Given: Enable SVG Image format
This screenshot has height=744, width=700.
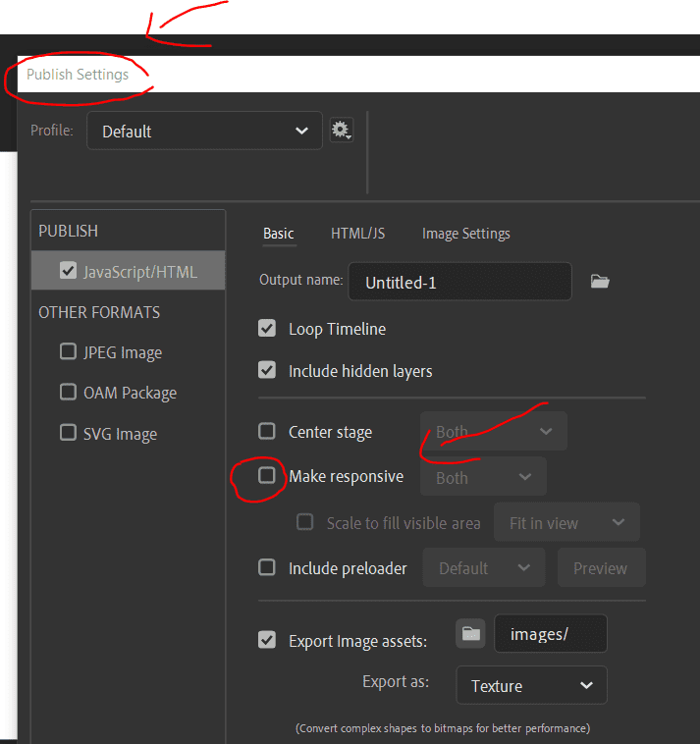Looking at the screenshot, I should pos(68,433).
